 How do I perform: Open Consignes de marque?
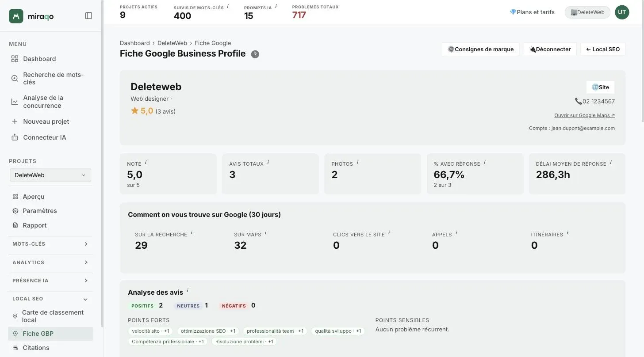click(x=480, y=49)
